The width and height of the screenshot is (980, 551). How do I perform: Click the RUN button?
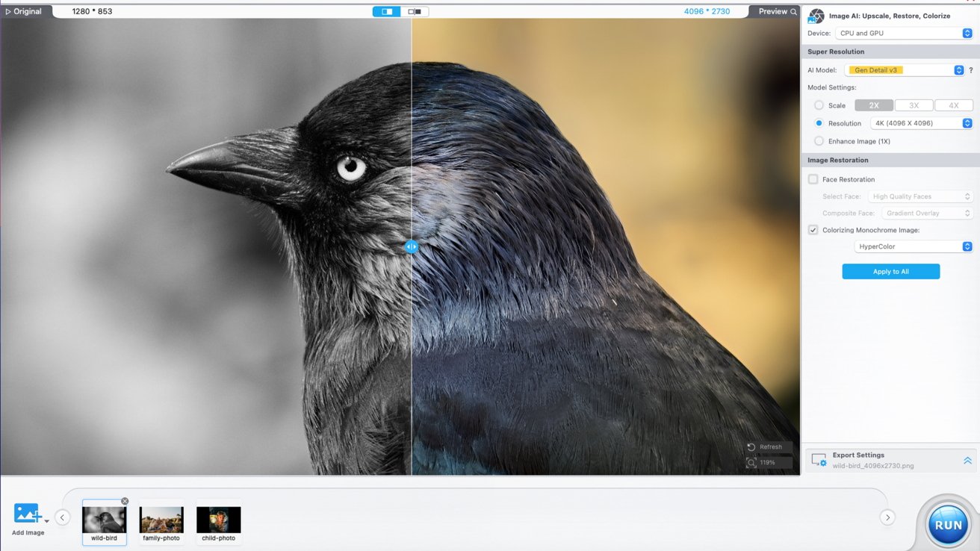(x=948, y=525)
